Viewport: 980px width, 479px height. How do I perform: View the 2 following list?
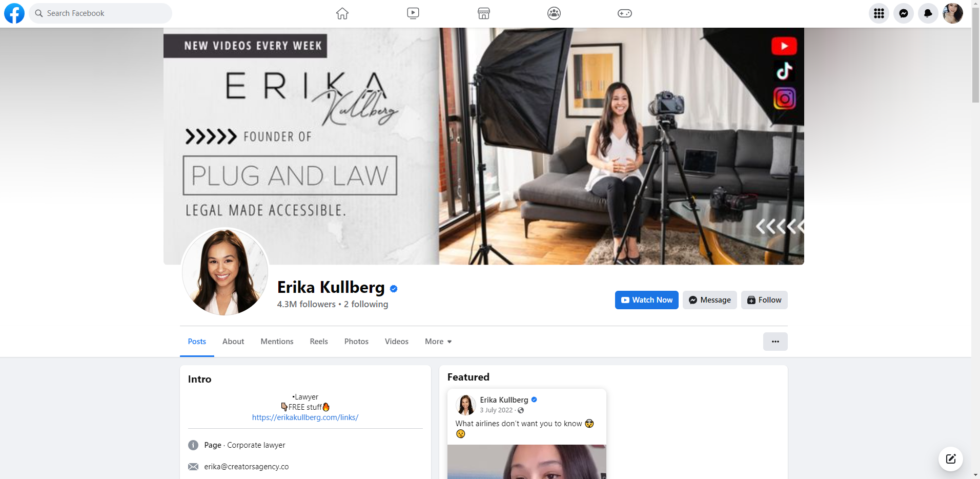366,304
